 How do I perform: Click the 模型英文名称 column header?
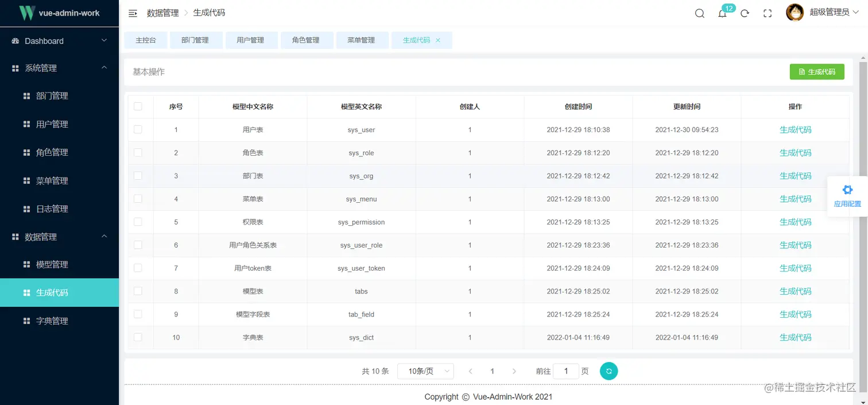(x=361, y=107)
